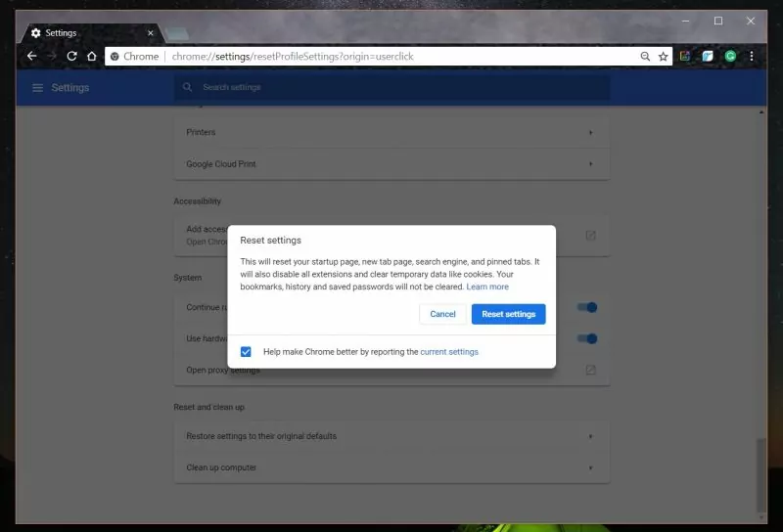Expand Google Cloud Print arrow

click(x=591, y=164)
